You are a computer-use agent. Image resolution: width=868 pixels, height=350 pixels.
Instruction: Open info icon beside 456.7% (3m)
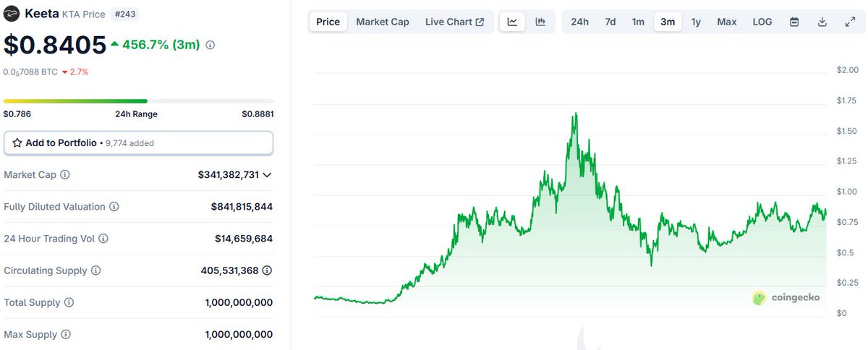point(210,45)
